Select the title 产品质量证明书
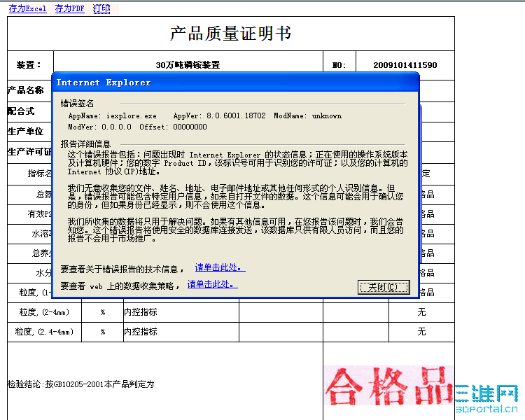 click(231, 34)
